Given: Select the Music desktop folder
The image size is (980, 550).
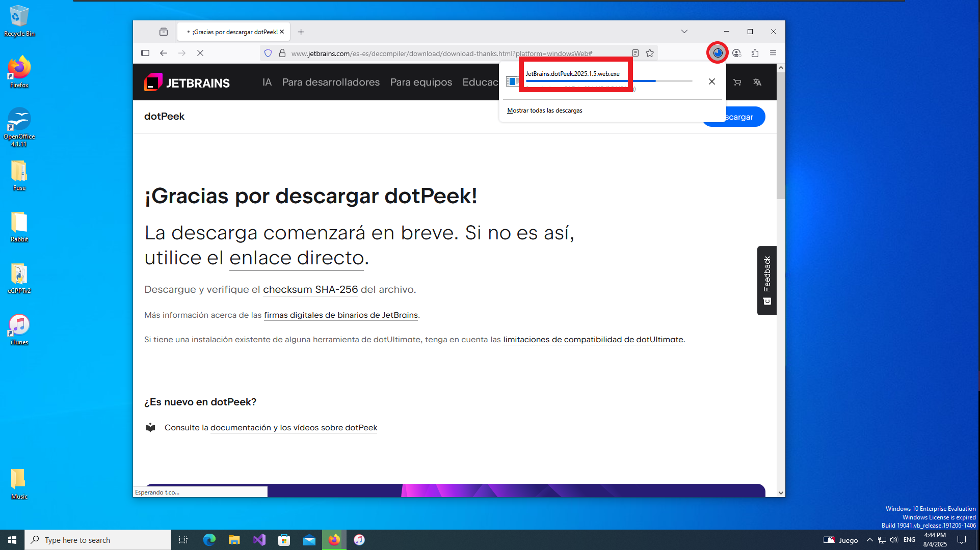Looking at the screenshot, I should pos(19,484).
